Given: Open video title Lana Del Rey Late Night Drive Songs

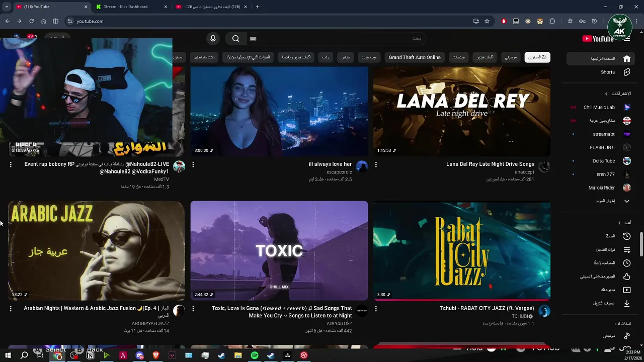Looking at the screenshot, I should 490,164.
